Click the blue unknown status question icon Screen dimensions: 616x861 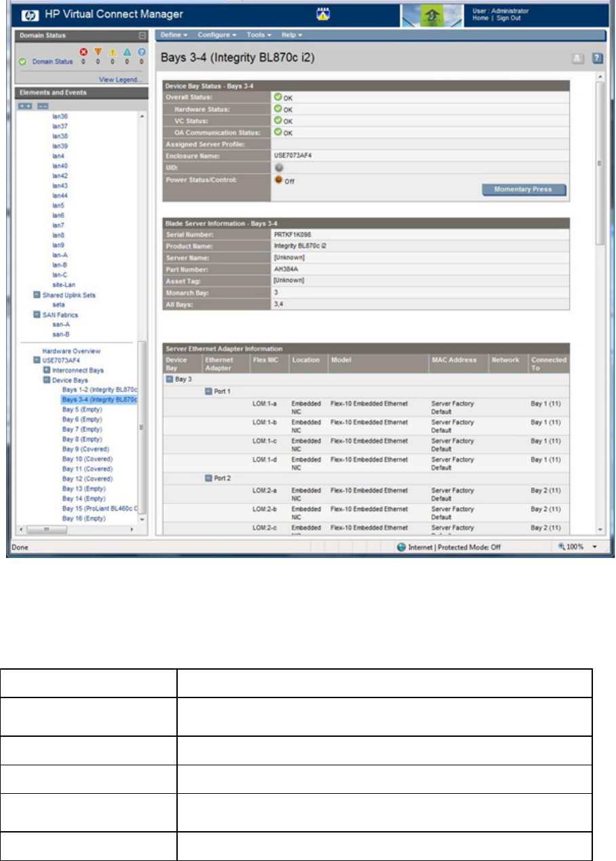tap(142, 52)
